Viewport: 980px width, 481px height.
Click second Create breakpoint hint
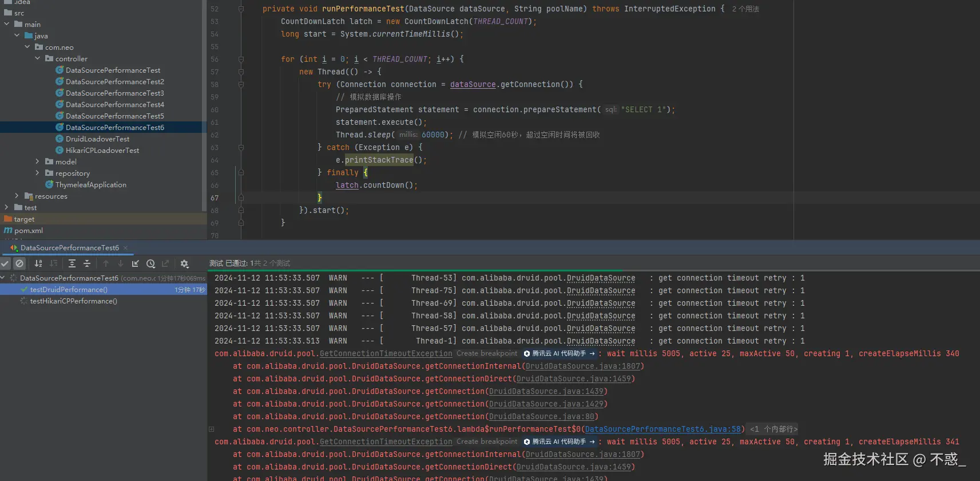click(487, 442)
